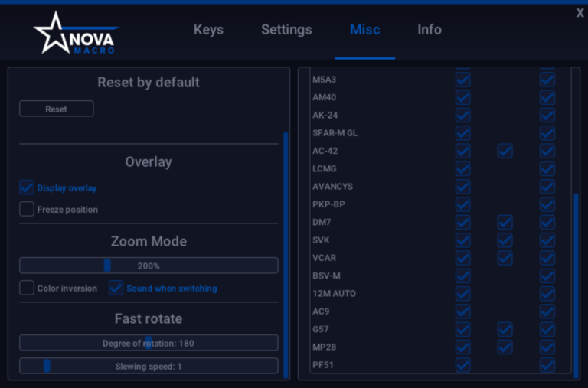588x388 pixels.
Task: Select the PKP-BP weapon name
Action: click(x=328, y=204)
